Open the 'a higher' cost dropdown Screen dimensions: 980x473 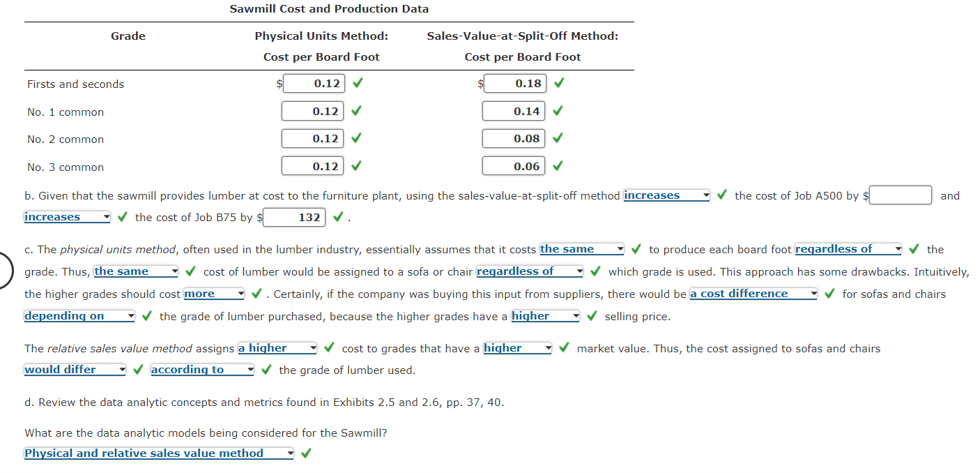(x=277, y=348)
